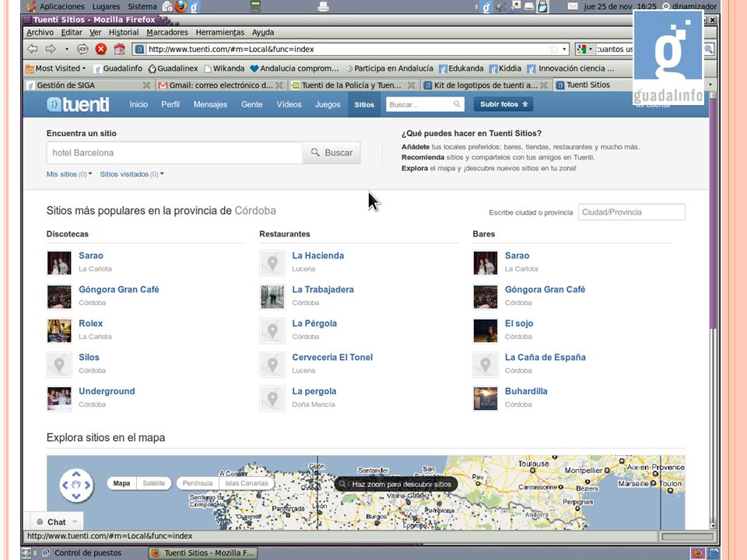Open the list-all-tabs dropdown arrow
This screenshot has height=560, width=747.
click(710, 85)
